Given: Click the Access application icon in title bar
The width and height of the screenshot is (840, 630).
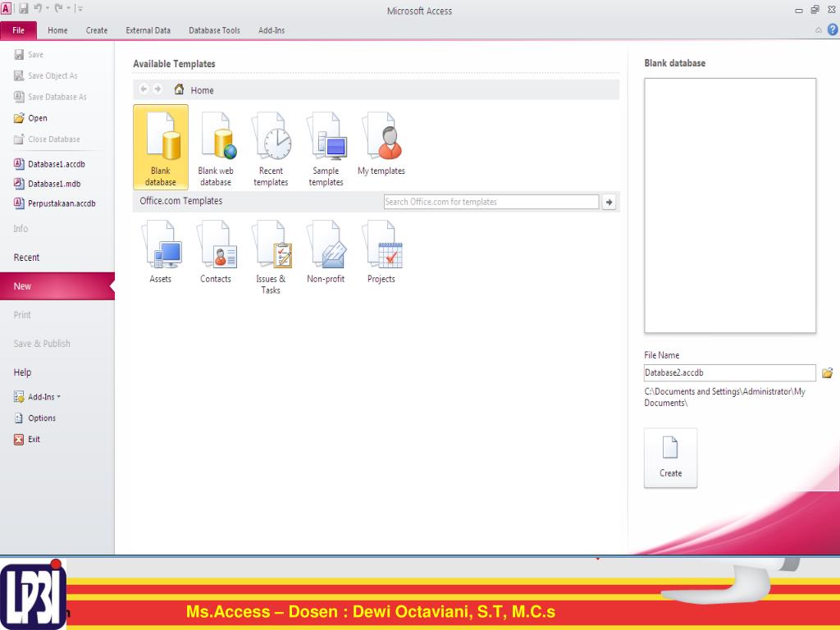Looking at the screenshot, I should pyautogui.click(x=6, y=8).
